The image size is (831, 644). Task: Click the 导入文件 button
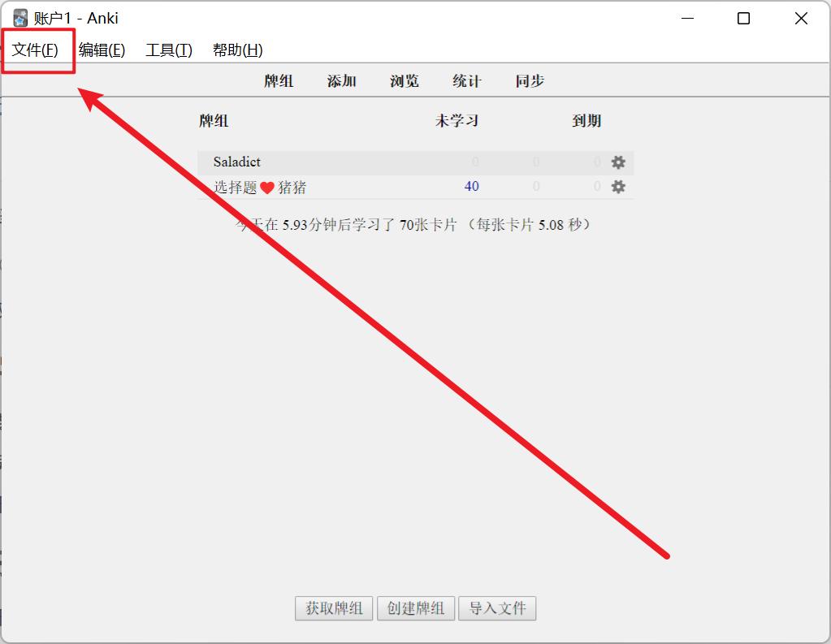(x=497, y=608)
